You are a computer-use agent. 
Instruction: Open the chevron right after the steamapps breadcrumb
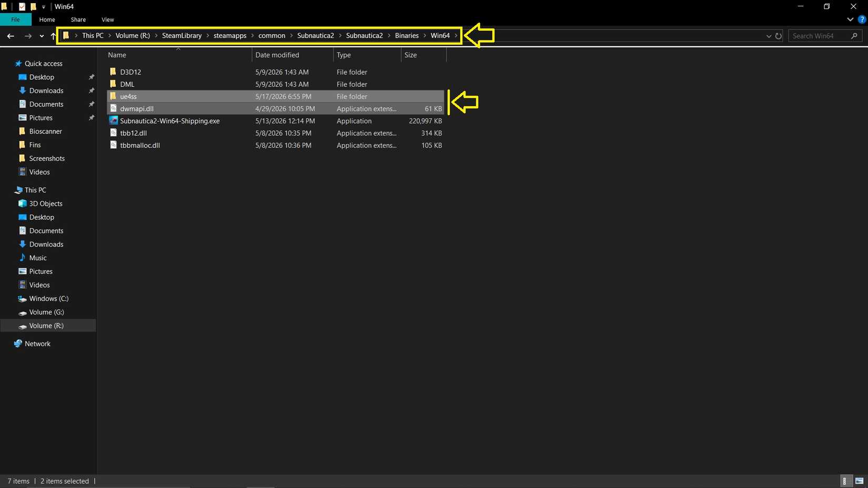(x=253, y=36)
